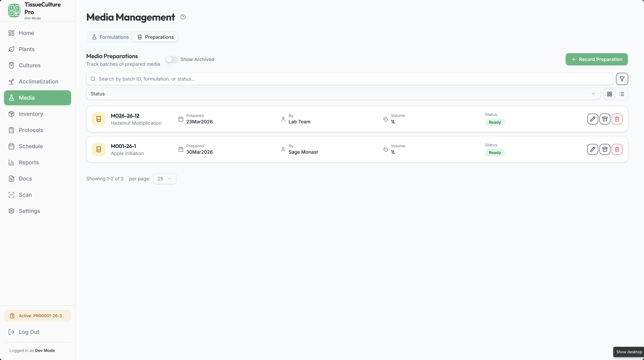Click the Home dashboard icon in sidebar
Image resolution: width=644 pixels, height=360 pixels.
[11, 33]
